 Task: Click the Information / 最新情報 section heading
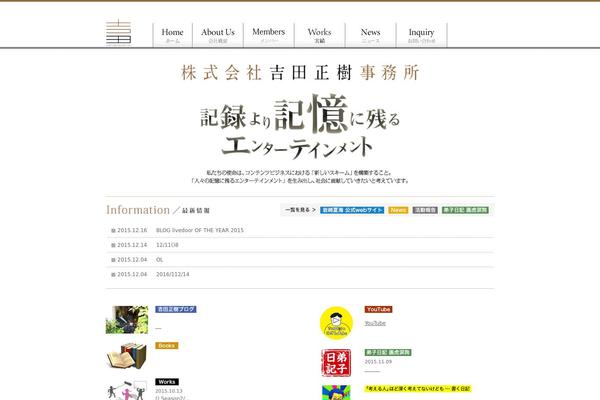click(x=158, y=210)
